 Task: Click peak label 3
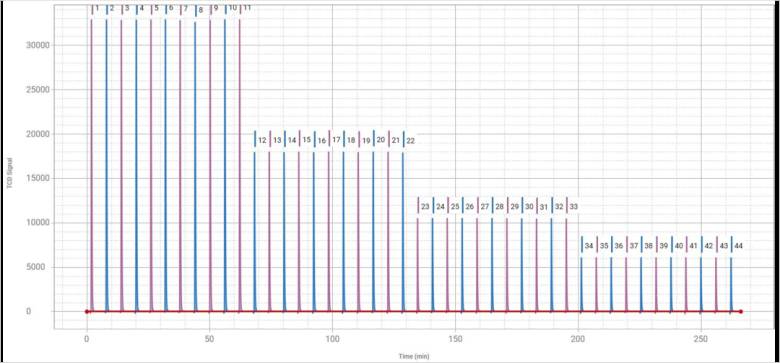coord(127,8)
